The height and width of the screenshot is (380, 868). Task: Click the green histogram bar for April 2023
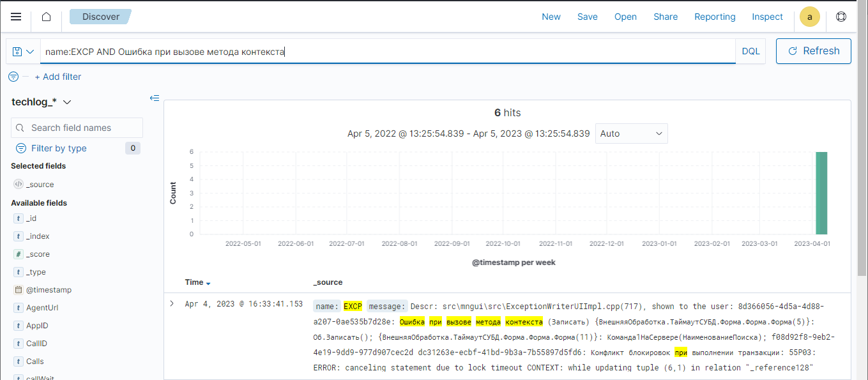[821, 193]
